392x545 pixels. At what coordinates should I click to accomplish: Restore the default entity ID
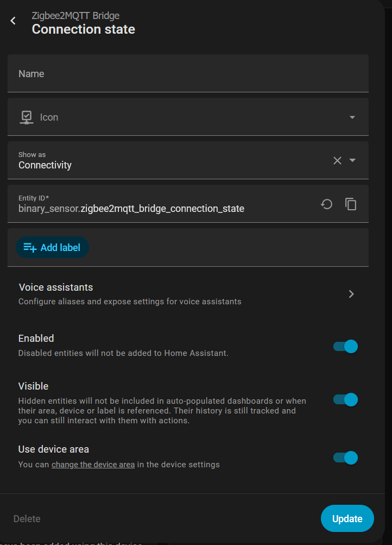point(326,204)
